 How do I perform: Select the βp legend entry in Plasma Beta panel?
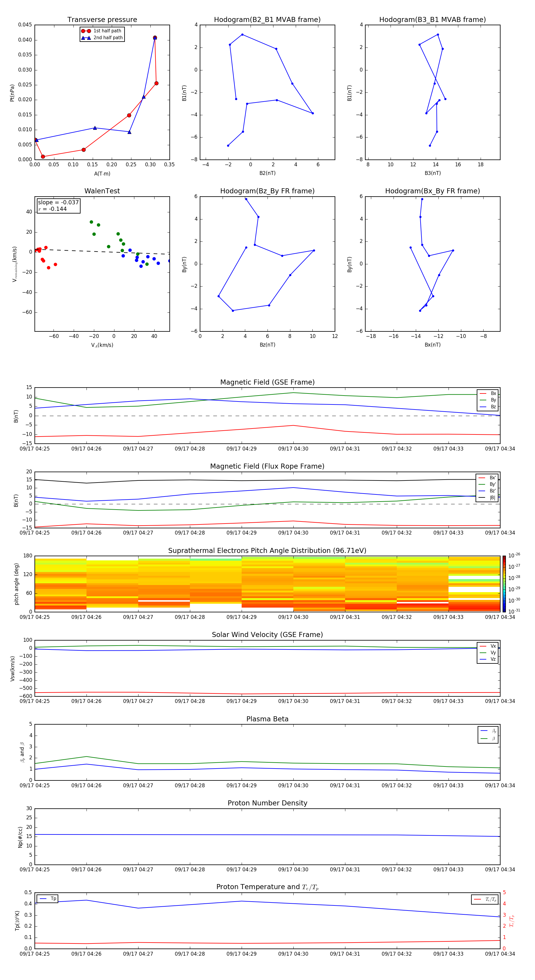(x=488, y=731)
